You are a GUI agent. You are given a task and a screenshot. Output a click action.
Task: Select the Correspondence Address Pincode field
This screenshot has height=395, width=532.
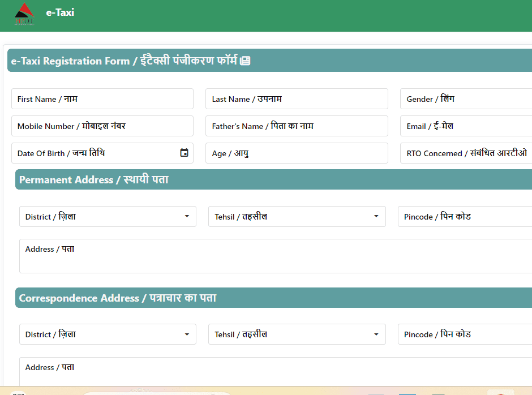pyautogui.click(x=465, y=334)
